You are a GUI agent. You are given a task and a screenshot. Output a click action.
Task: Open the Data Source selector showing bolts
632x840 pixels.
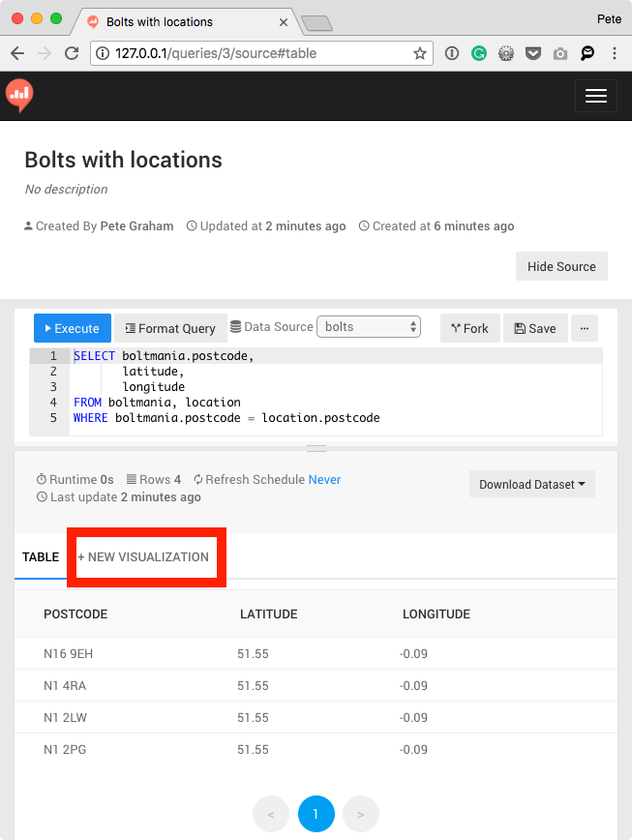click(x=369, y=327)
